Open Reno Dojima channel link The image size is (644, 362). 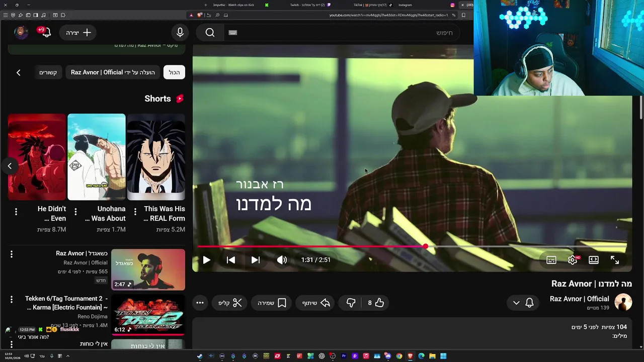pyautogui.click(x=93, y=316)
